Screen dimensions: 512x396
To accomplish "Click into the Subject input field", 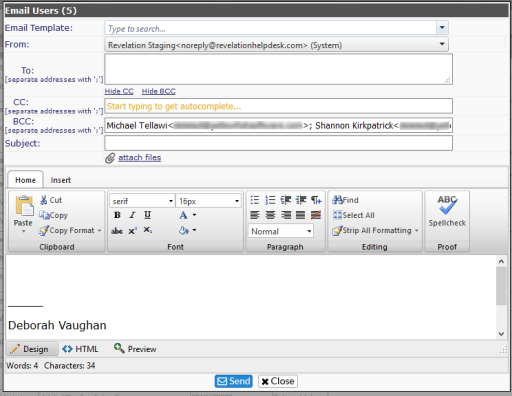I will [x=278, y=143].
